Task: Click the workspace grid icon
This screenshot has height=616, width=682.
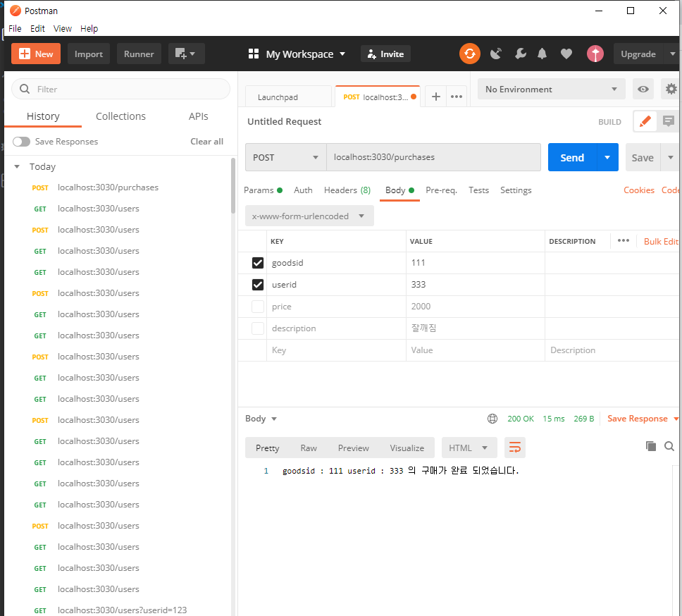Action: pyautogui.click(x=254, y=54)
